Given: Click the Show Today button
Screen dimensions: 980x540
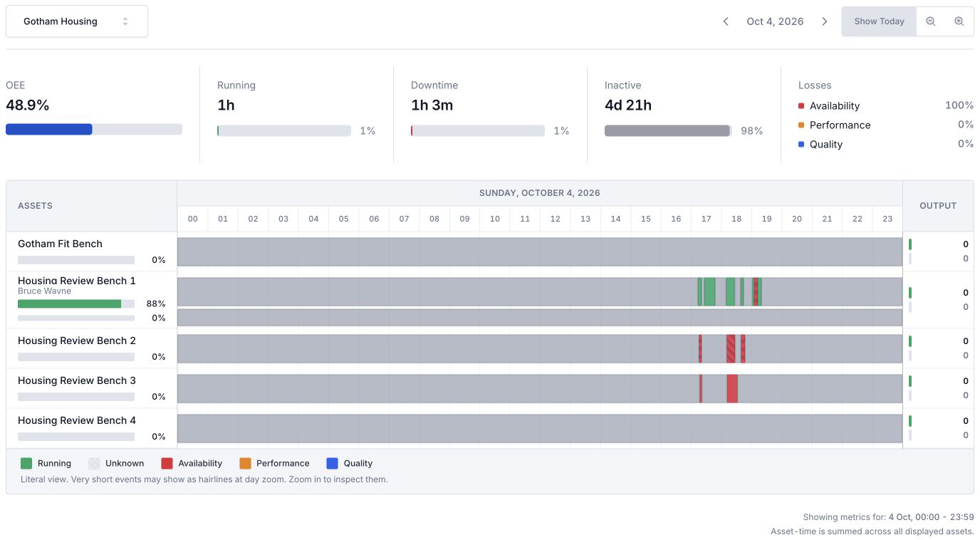Looking at the screenshot, I should (879, 21).
